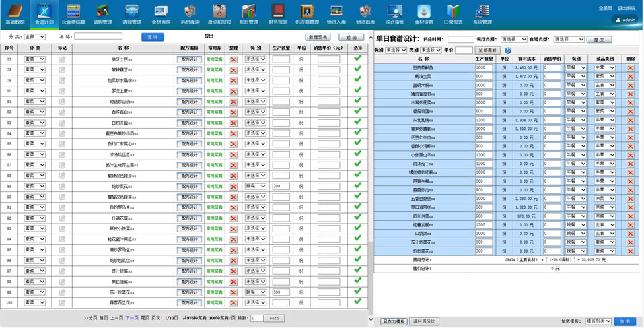Click the blue refresh icon beside 全部更新

point(508,51)
